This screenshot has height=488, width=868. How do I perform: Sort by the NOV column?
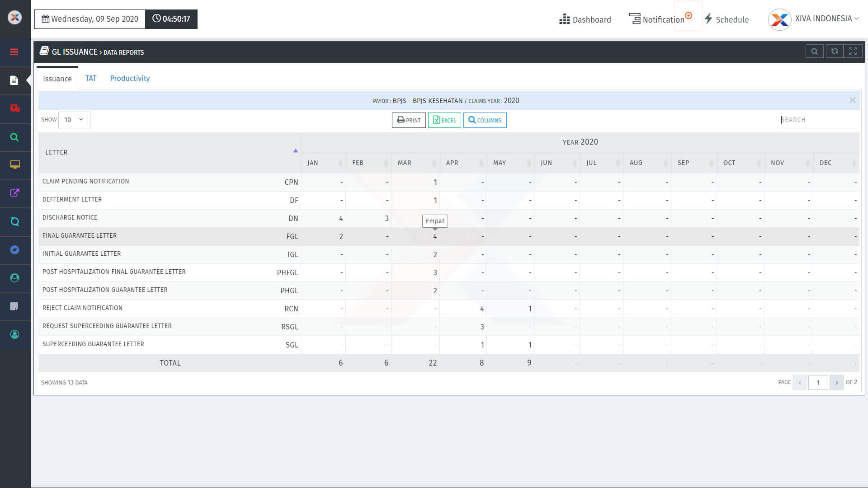pyautogui.click(x=789, y=163)
